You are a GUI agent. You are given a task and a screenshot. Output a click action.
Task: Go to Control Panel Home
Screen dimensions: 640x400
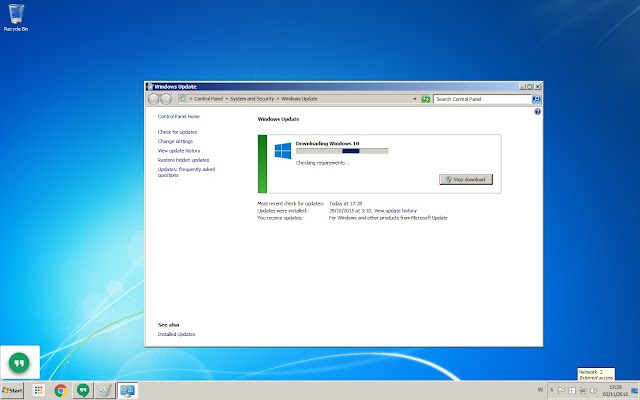pyautogui.click(x=179, y=116)
